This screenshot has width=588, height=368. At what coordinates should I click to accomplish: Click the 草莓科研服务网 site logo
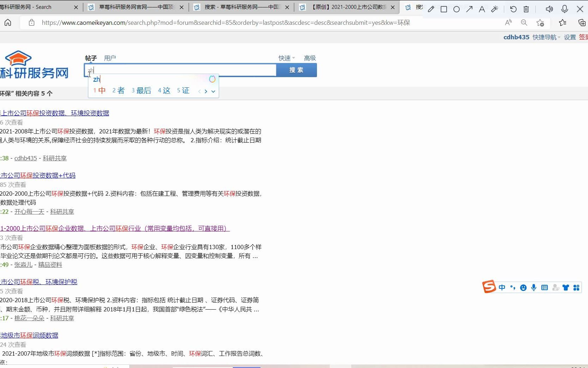coord(34,65)
